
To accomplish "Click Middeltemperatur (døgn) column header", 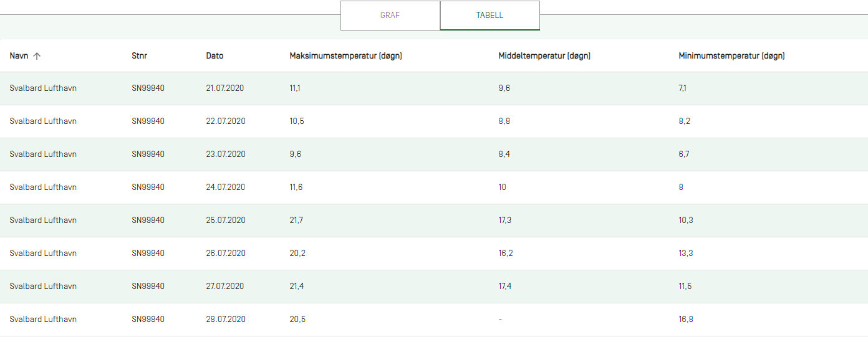I will click(x=544, y=56).
